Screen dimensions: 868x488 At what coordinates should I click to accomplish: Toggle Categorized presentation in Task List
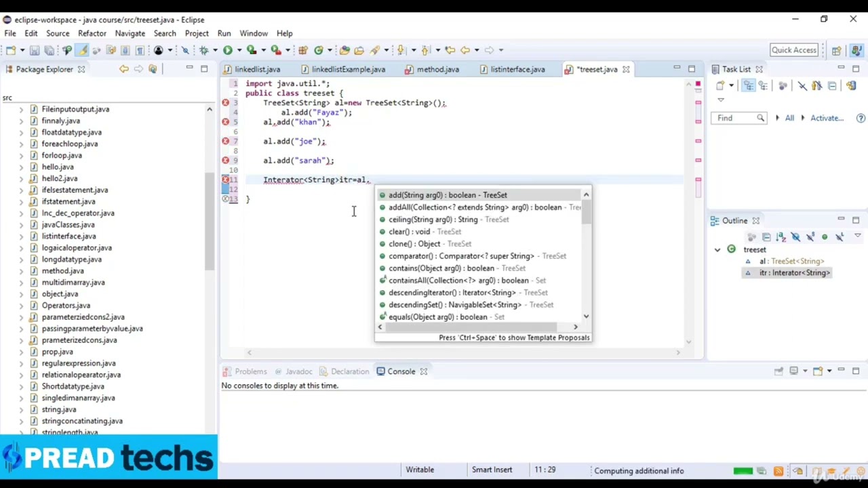[749, 85]
